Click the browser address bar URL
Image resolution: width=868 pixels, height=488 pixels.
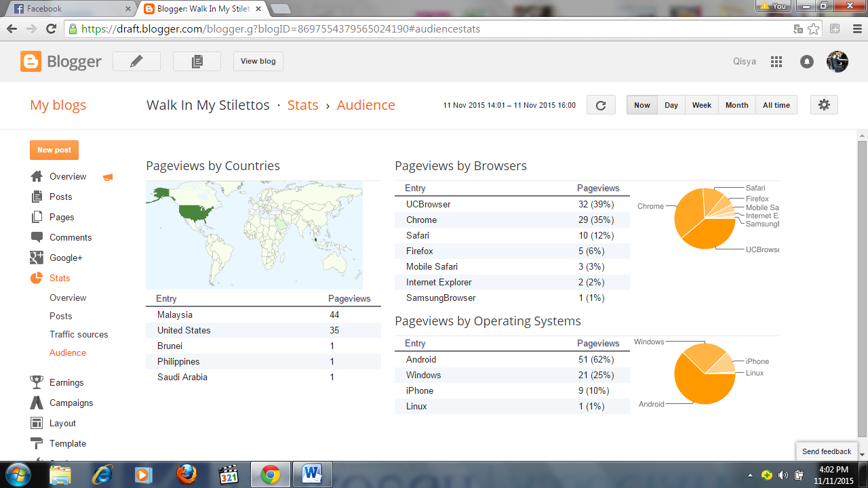pos(281,29)
